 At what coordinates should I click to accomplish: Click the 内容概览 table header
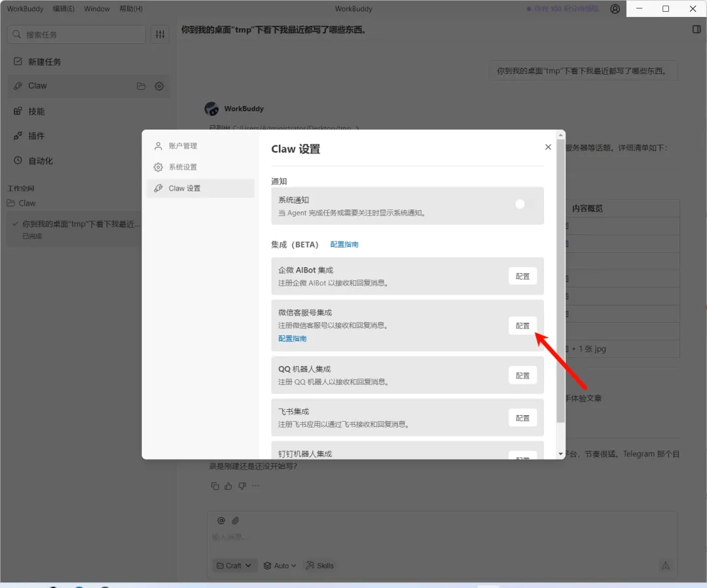pyautogui.click(x=587, y=208)
